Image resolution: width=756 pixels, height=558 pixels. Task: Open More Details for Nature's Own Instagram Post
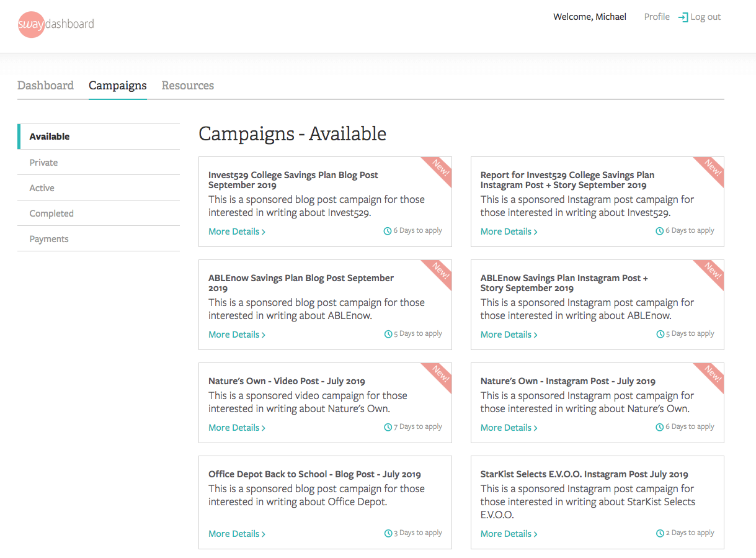coord(509,428)
